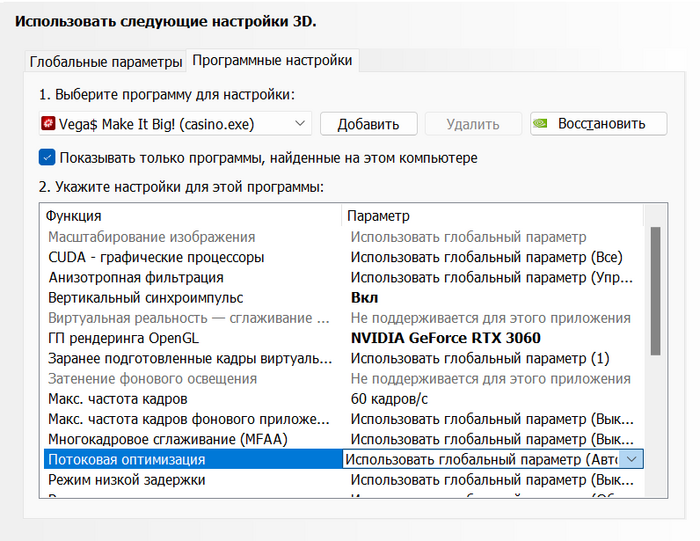Image resolution: width=700 pixels, height=541 pixels.
Task: Toggle the show only found programs checkbox
Action: [47, 157]
